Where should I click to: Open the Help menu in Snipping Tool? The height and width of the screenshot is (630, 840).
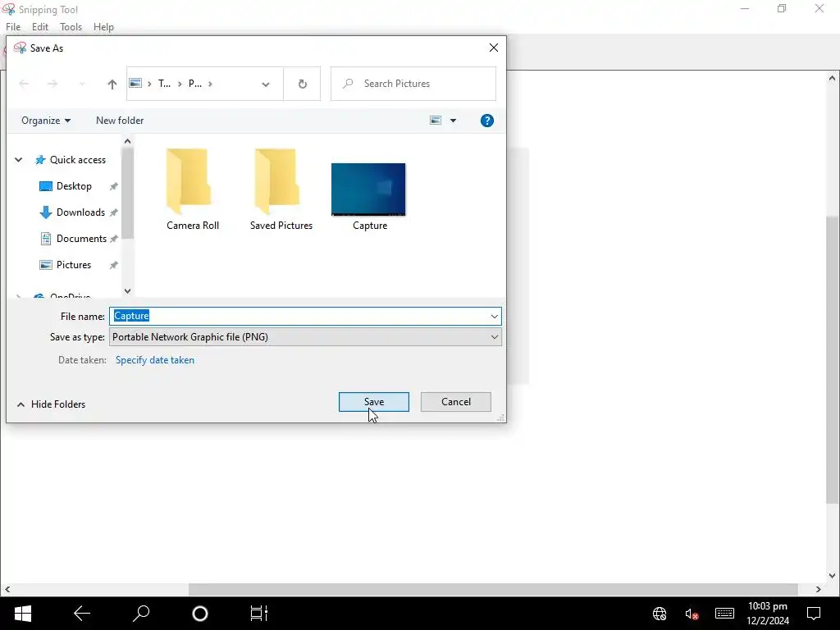point(103,27)
